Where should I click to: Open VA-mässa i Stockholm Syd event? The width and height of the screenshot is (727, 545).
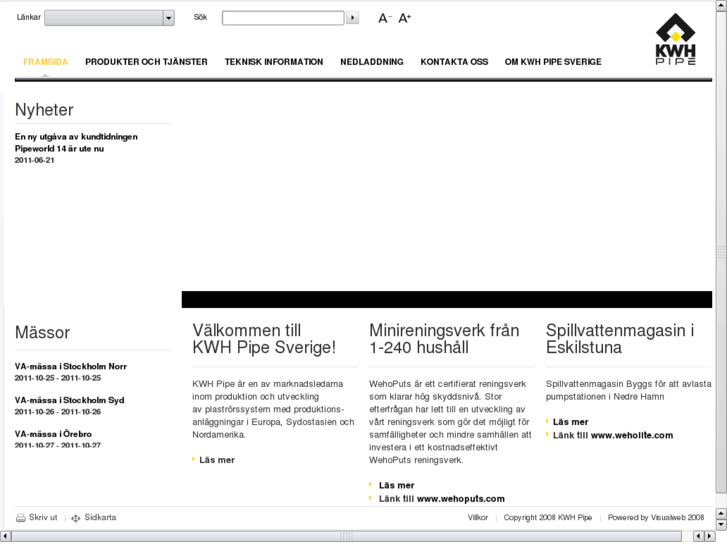(69, 400)
